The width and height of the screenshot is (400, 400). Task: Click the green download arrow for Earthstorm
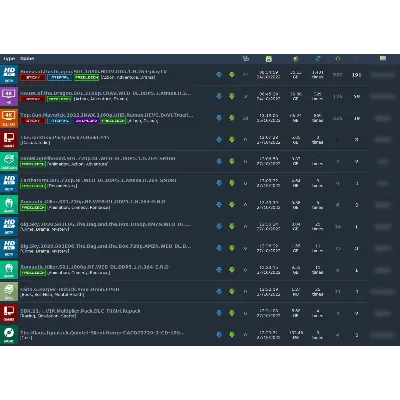point(232,183)
